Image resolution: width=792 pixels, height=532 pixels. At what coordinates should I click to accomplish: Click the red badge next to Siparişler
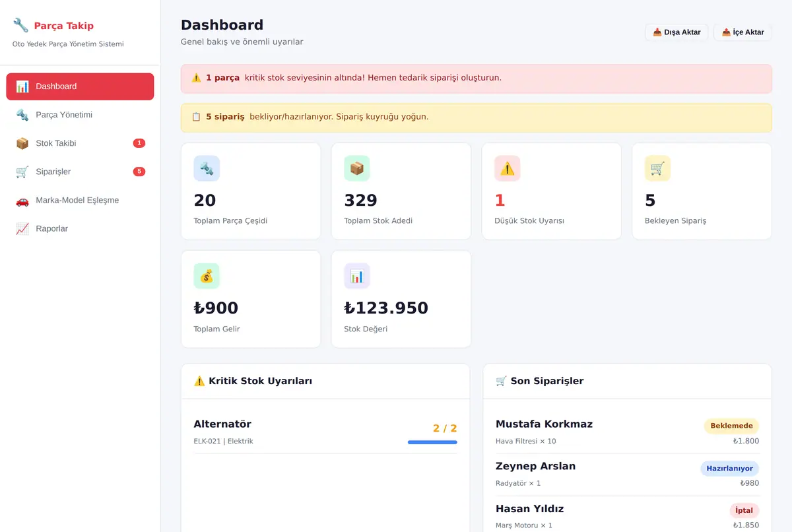coord(139,172)
